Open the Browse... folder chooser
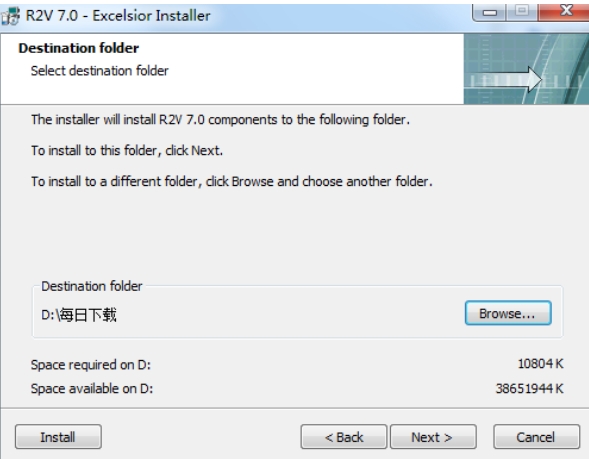The image size is (589, 459). point(508,313)
